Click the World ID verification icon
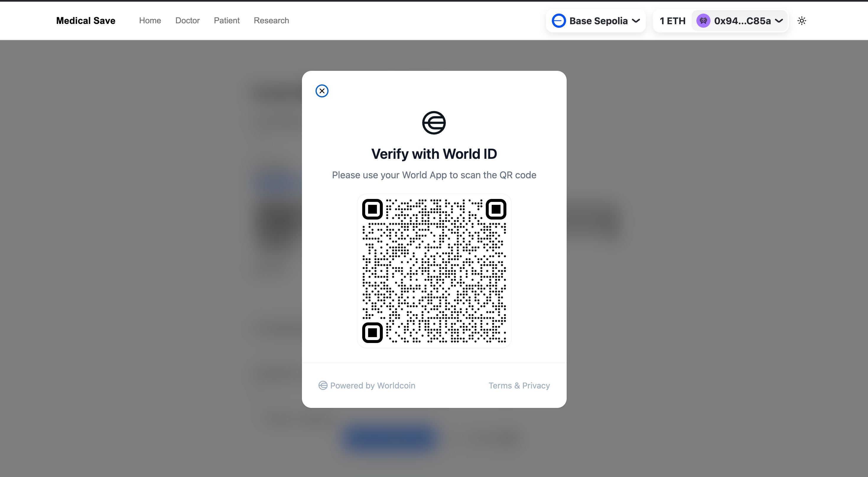 pos(434,122)
